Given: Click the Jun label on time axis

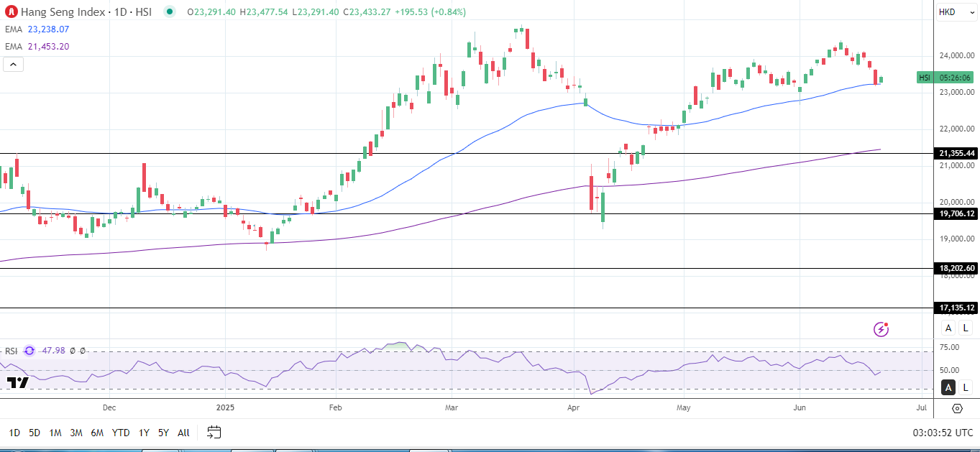Looking at the screenshot, I should click(800, 407).
